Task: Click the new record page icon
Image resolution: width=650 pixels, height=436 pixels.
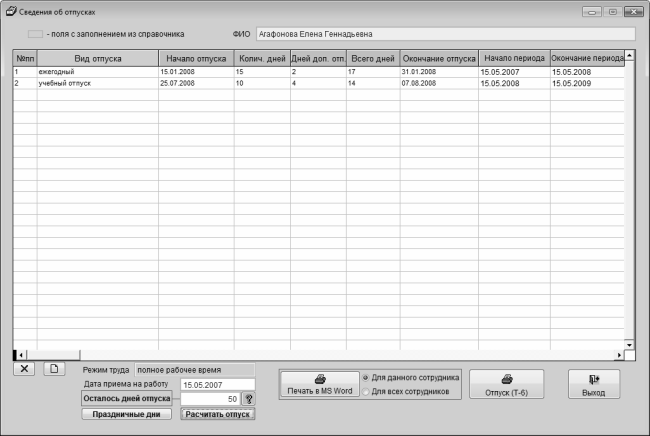Action: pos(53,368)
